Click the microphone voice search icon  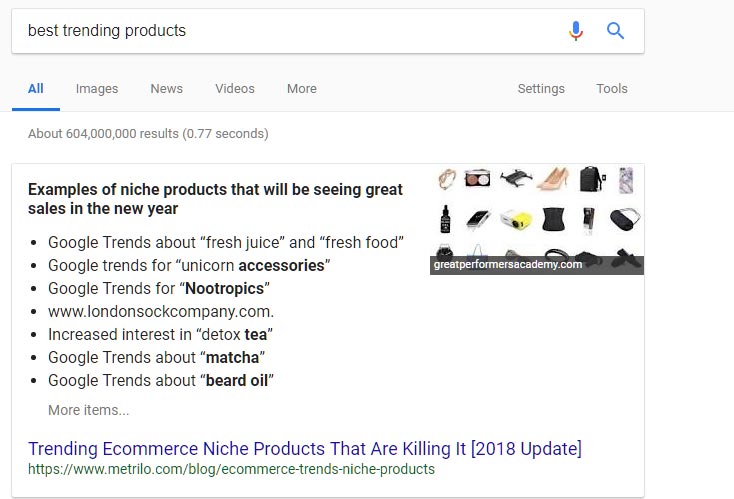[575, 31]
